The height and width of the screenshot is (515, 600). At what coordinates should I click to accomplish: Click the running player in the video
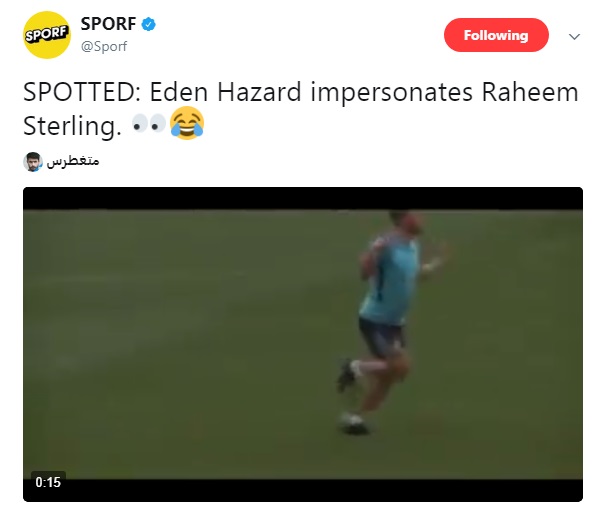(390, 321)
